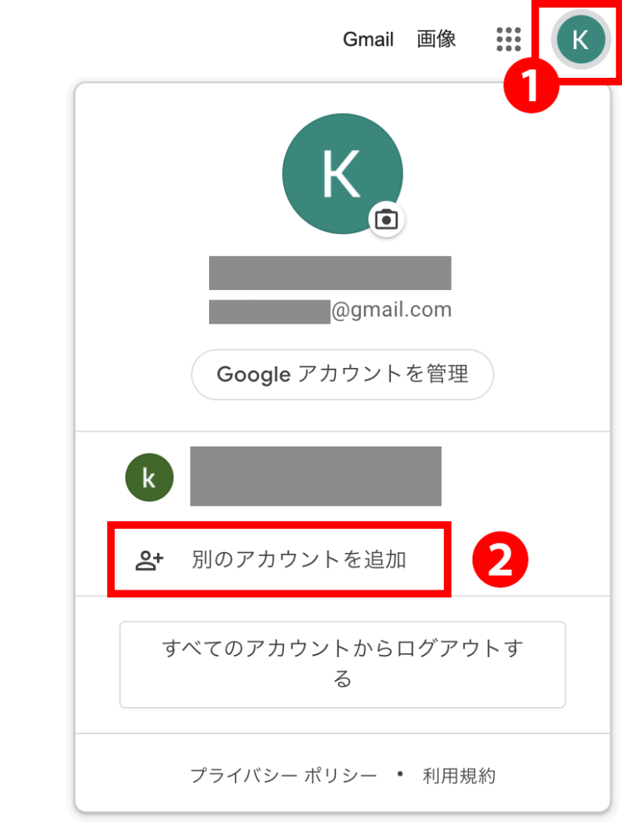Open the 利用規約 terms link
Screen dimensions: 622x840
point(459,775)
